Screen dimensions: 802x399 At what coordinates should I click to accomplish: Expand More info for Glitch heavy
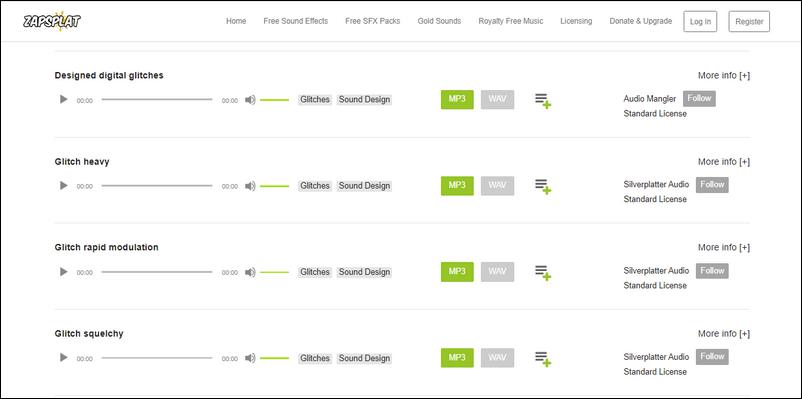tap(724, 162)
